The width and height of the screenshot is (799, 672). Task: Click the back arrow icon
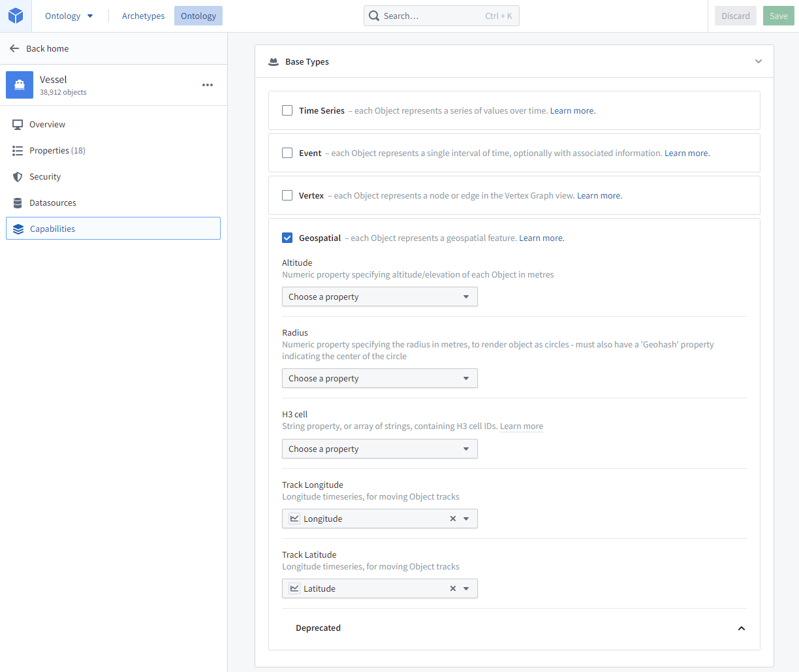[14, 48]
